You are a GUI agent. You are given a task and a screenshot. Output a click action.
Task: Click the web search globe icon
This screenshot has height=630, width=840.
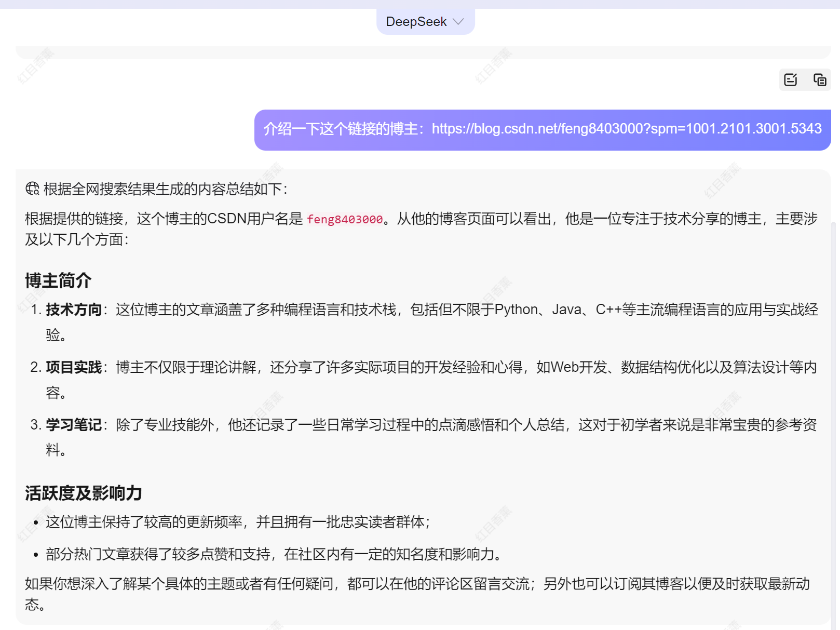(x=32, y=188)
